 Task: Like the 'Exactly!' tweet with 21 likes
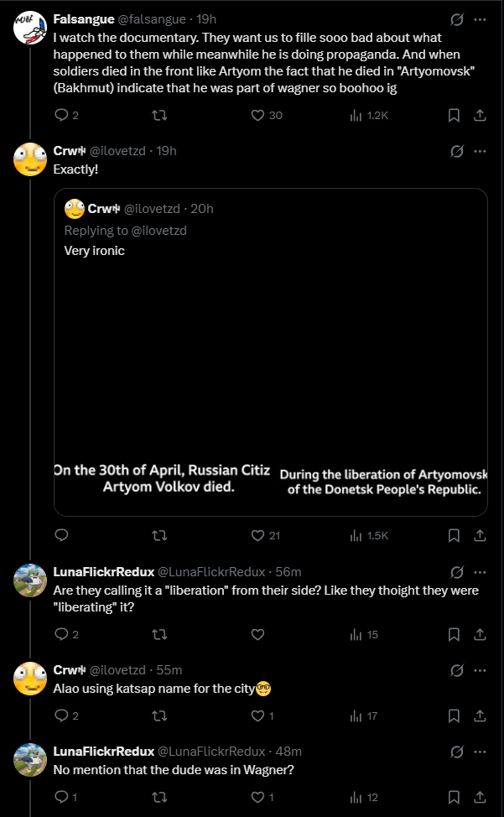(x=258, y=535)
